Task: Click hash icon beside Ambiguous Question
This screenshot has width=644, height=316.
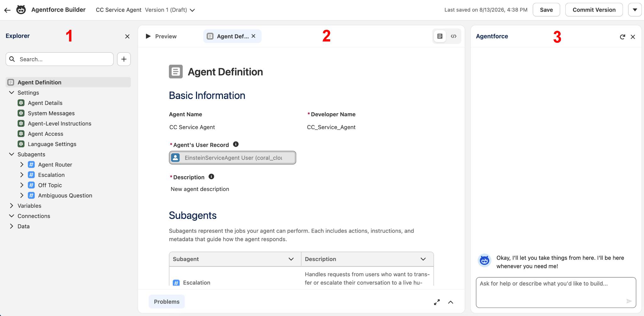Action: tap(31, 195)
